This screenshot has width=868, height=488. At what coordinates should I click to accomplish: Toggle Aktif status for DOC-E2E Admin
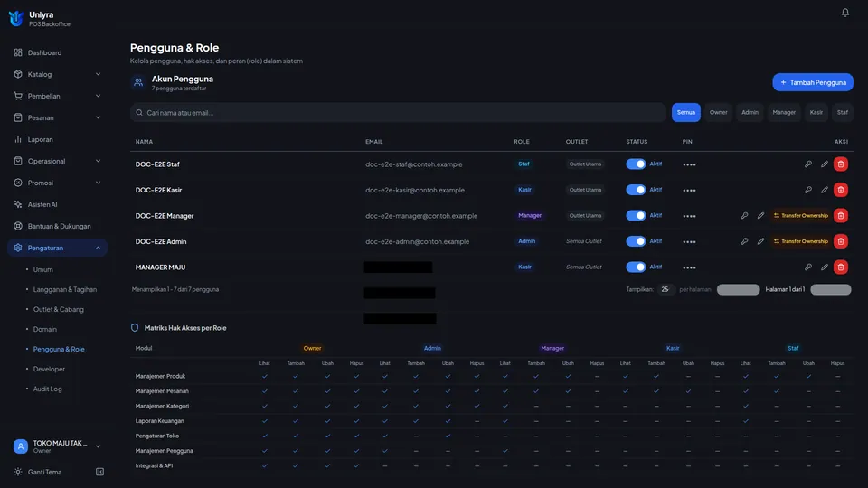pyautogui.click(x=636, y=241)
